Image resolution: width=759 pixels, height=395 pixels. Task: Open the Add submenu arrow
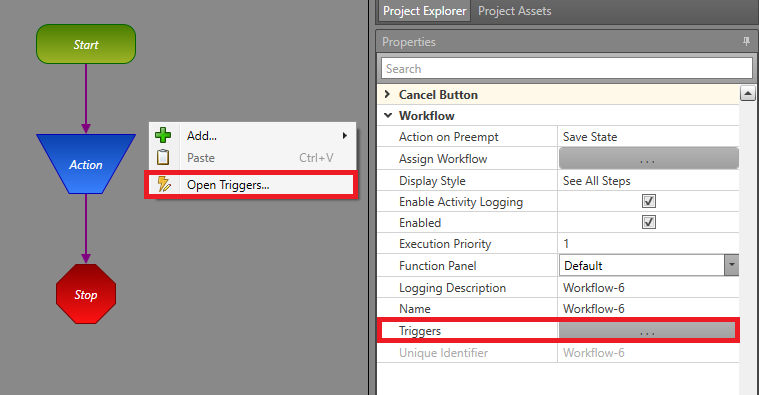click(345, 136)
